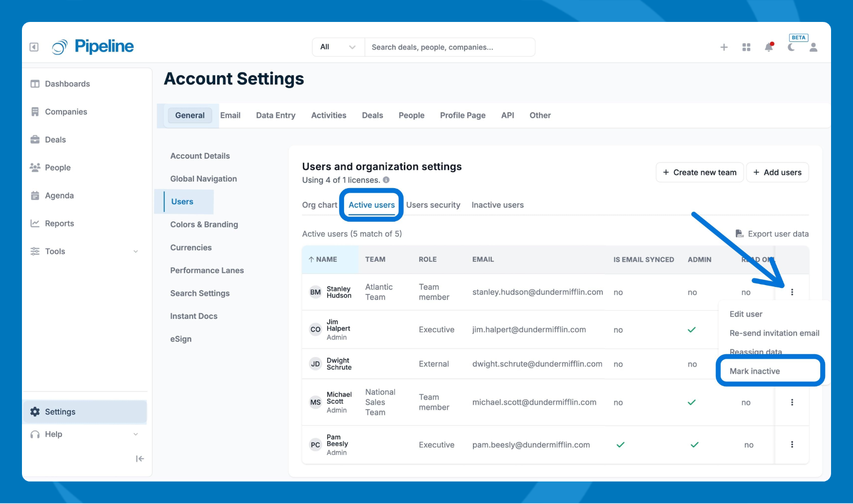The width and height of the screenshot is (853, 504).
Task: Open the All search filter dropdown
Action: [338, 47]
